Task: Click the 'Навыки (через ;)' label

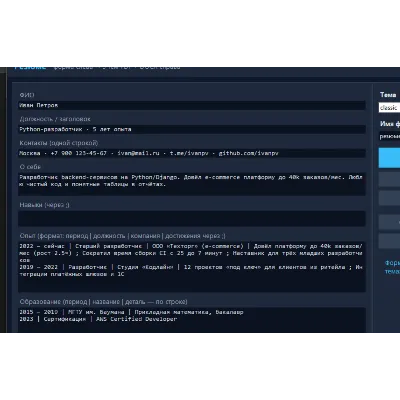Action: pos(44,205)
